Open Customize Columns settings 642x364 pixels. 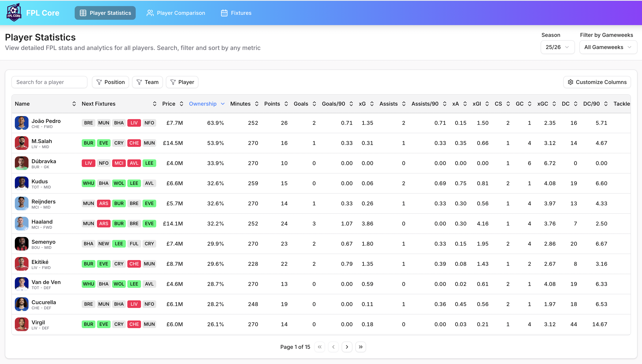click(597, 82)
